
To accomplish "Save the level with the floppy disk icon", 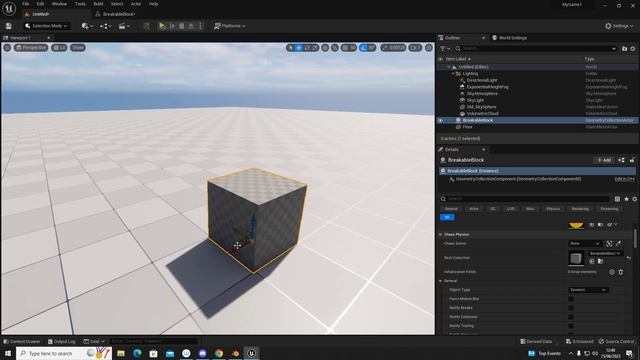I will tap(9, 26).
